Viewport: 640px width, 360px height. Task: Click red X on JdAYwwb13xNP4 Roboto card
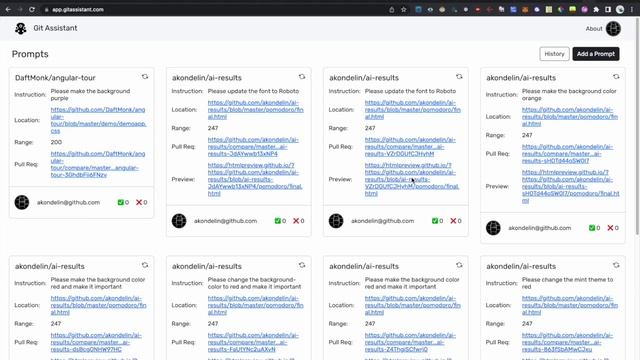(296, 221)
